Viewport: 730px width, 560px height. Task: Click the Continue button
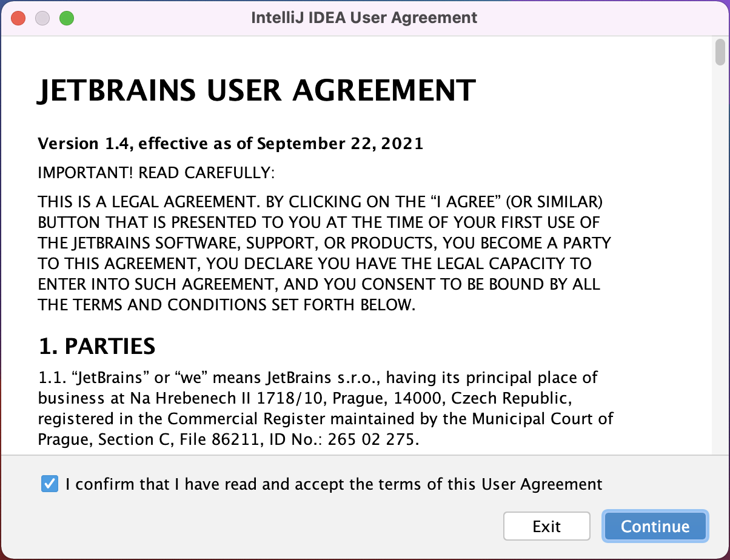point(655,526)
